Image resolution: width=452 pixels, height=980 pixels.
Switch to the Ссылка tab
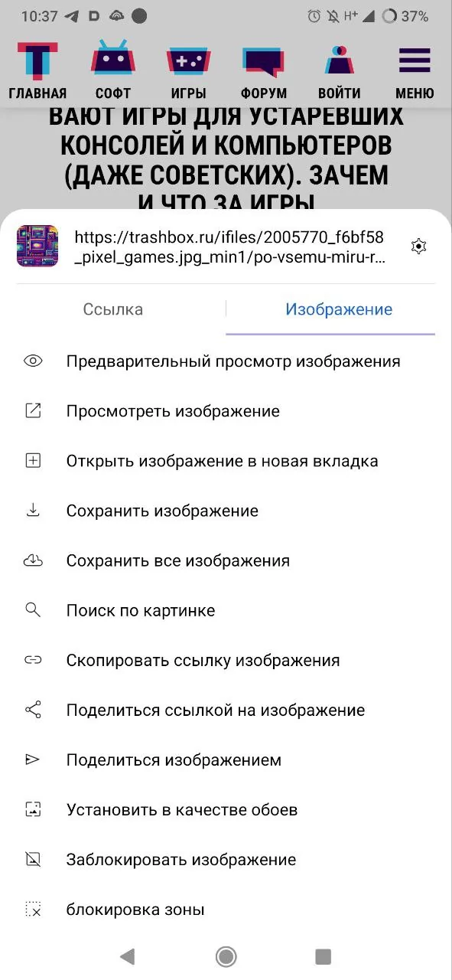113,309
